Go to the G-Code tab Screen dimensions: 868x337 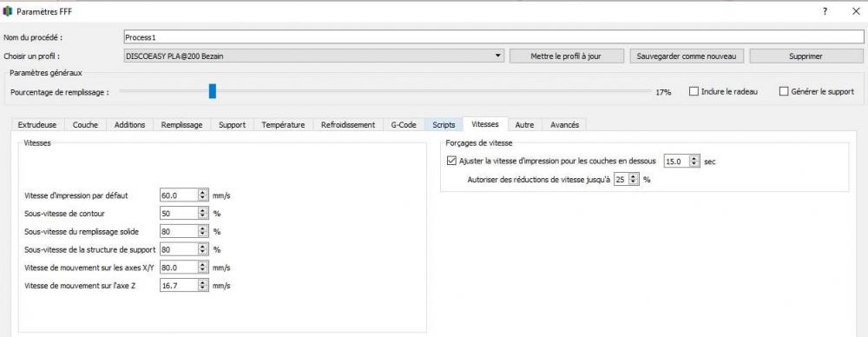404,125
